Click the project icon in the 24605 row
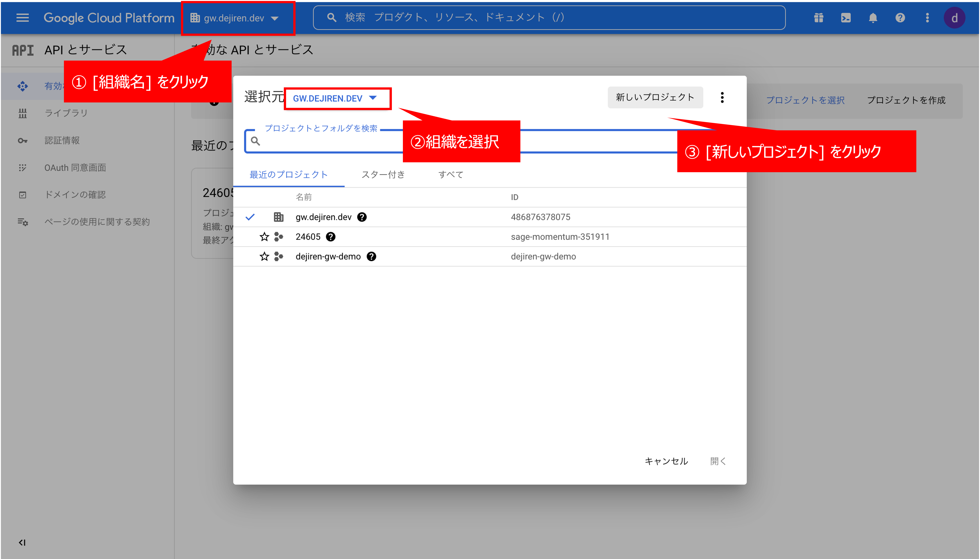Screen dimensions: 980x559 point(279,237)
